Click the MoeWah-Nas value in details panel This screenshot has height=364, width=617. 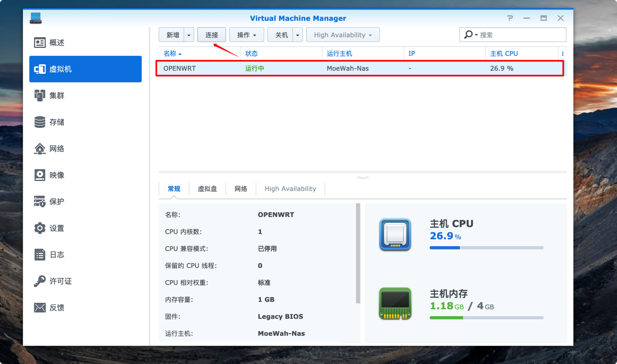click(281, 333)
